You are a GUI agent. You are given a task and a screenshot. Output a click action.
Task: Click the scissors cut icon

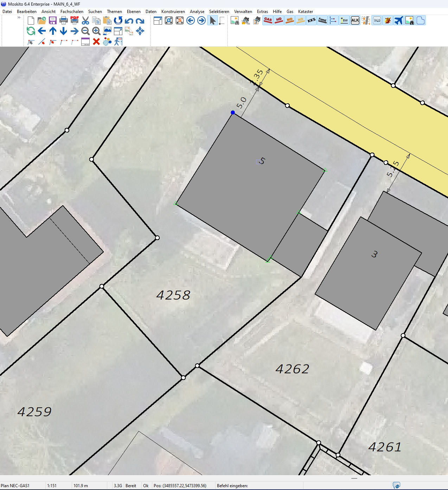point(85,20)
